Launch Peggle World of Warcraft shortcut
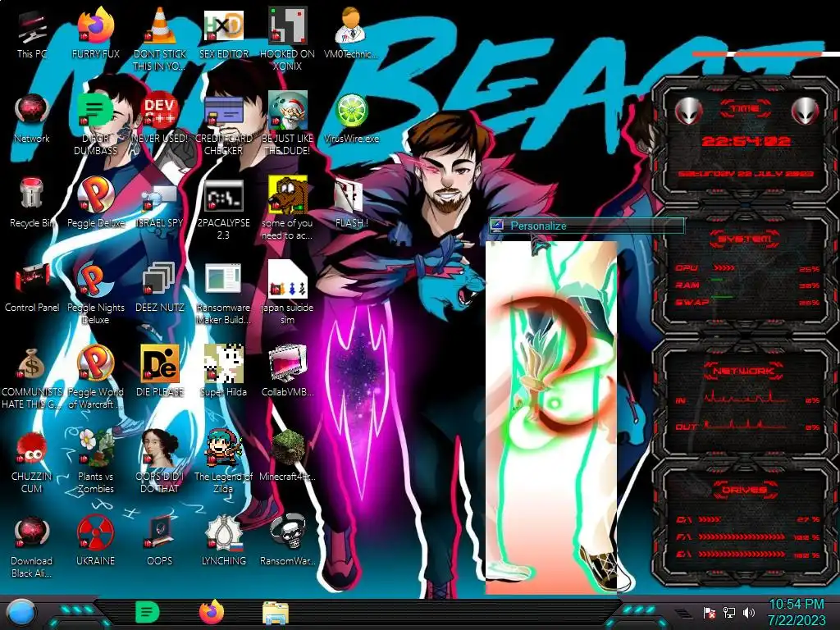840x630 pixels. pos(95,377)
